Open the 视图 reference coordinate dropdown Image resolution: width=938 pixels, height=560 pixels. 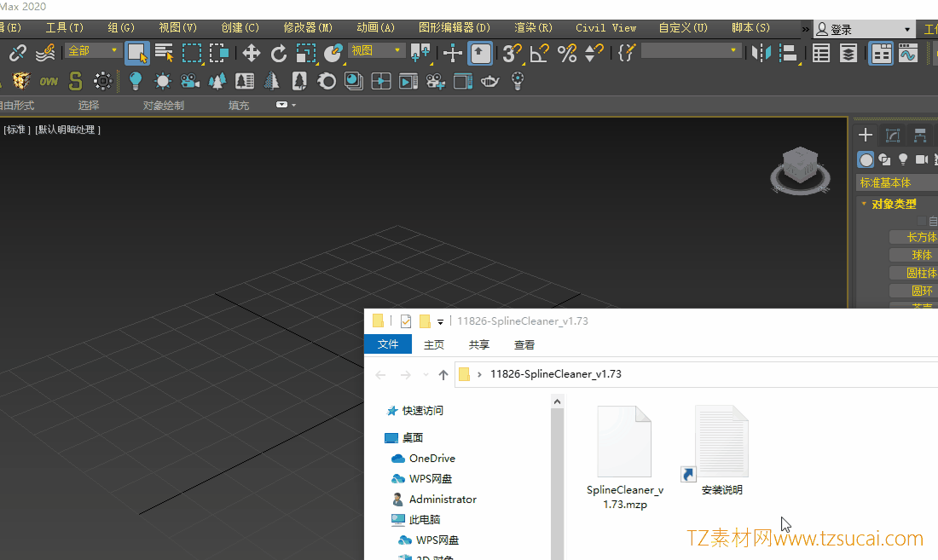(376, 51)
